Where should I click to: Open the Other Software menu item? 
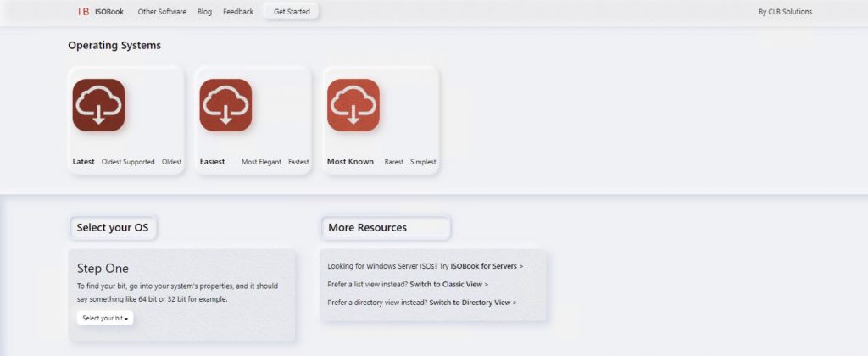[x=162, y=12]
